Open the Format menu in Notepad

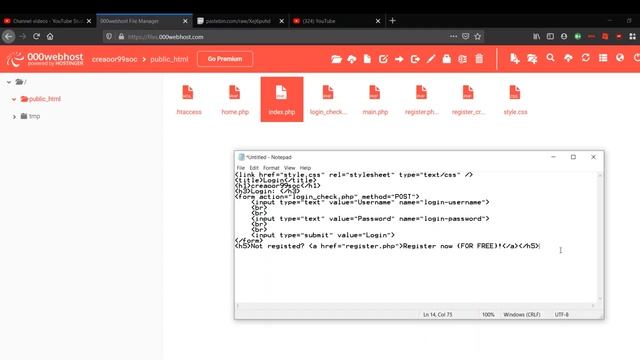pyautogui.click(x=271, y=168)
